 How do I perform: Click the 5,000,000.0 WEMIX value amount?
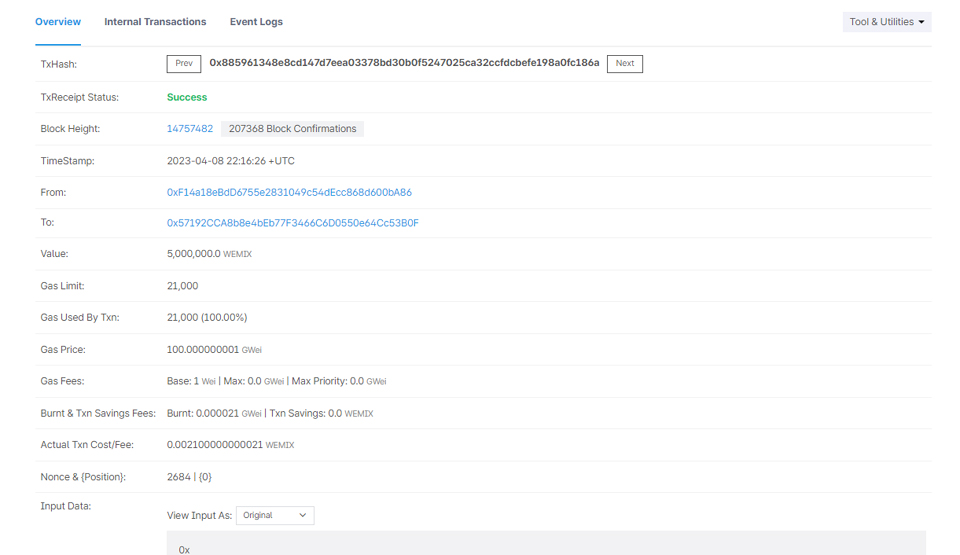coord(194,254)
